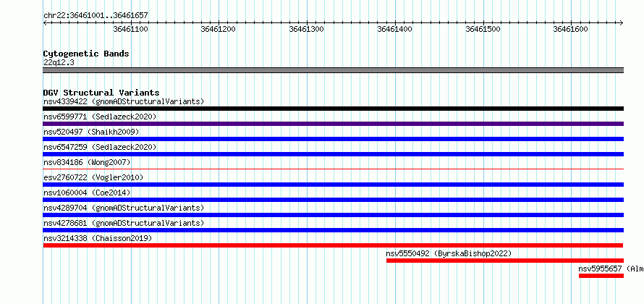The height and width of the screenshot is (304, 644).
Task: Open the esv2760722 (Vogler2010) label
Action: (93, 177)
